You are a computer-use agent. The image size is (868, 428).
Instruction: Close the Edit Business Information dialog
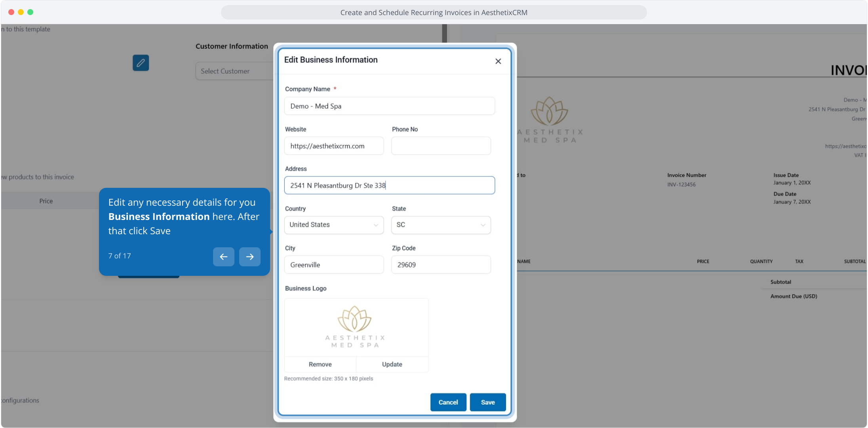[498, 61]
